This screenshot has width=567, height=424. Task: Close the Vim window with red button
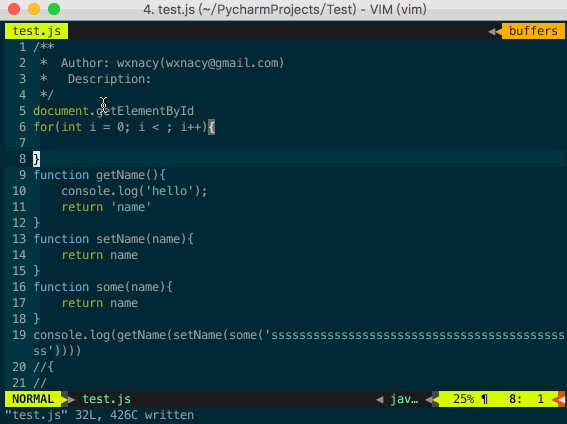point(14,9)
